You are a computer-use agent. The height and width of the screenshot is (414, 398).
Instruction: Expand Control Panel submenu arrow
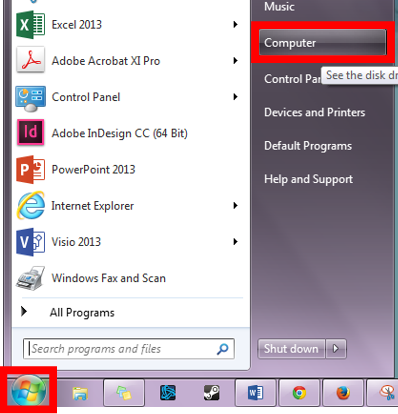coord(235,97)
